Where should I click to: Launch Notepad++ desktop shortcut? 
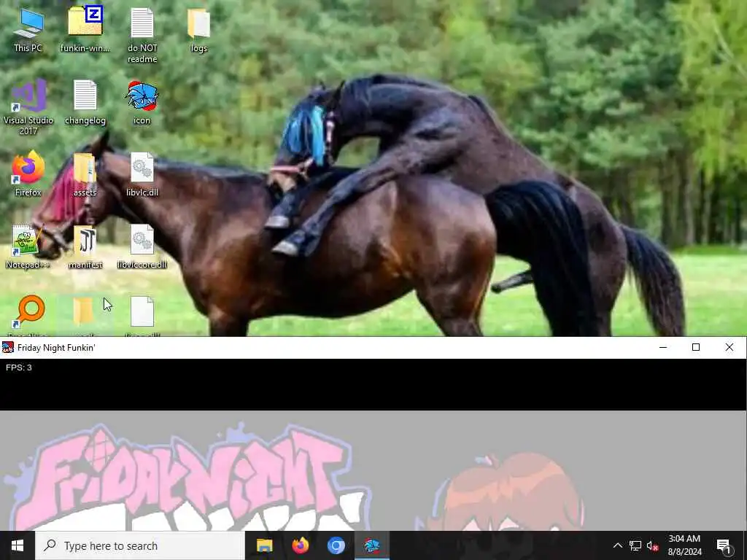pos(28,246)
